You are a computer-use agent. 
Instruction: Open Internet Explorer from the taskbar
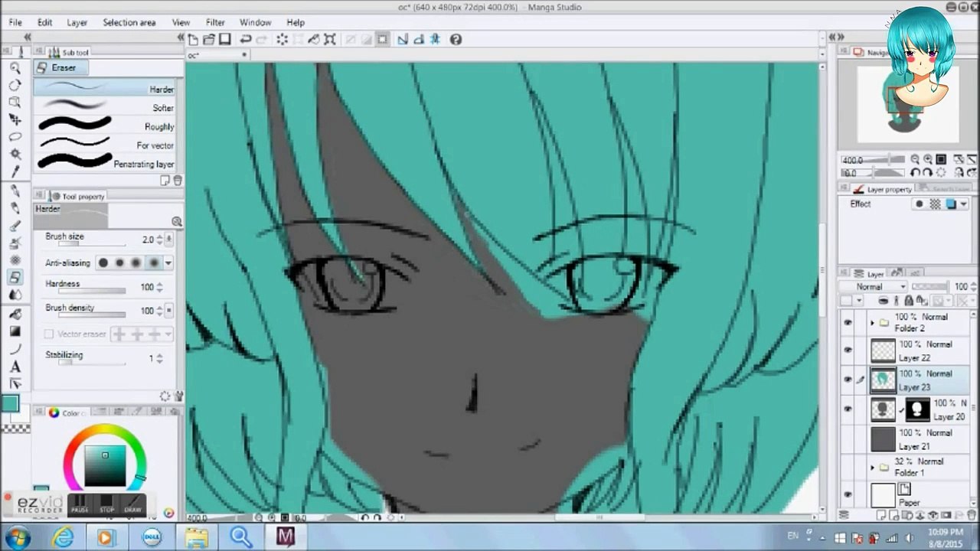coord(64,537)
